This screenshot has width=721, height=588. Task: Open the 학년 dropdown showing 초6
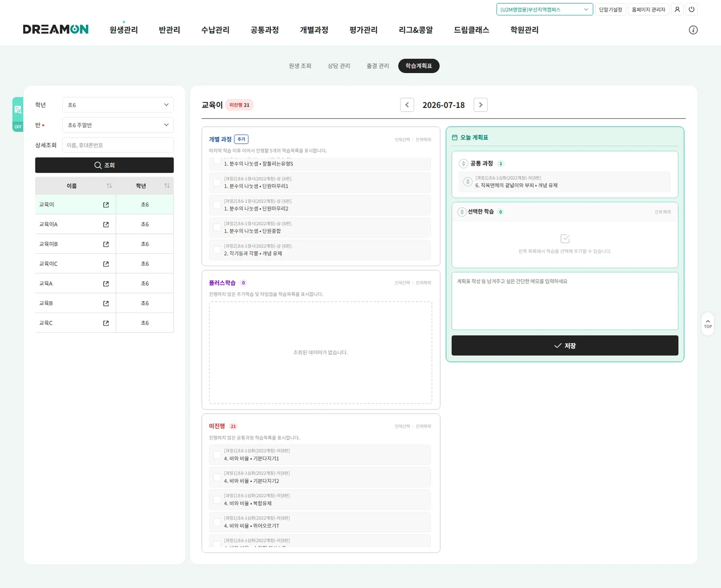[118, 105]
